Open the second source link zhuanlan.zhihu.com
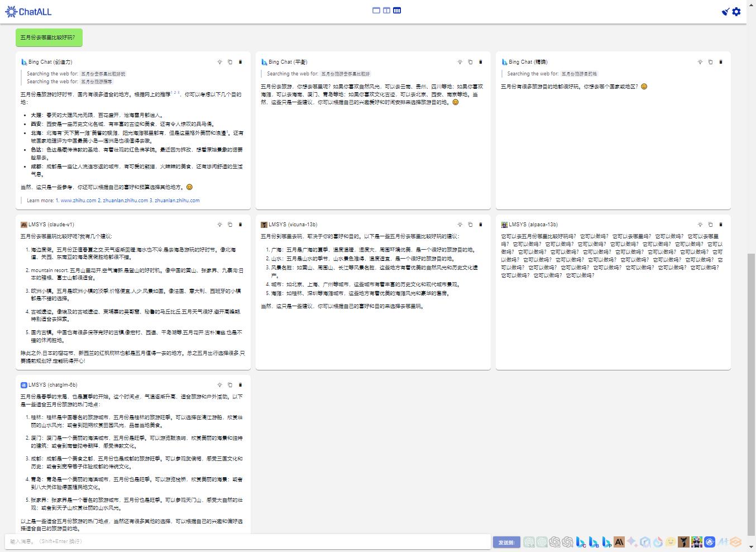The width and height of the screenshot is (756, 552). coord(123,200)
